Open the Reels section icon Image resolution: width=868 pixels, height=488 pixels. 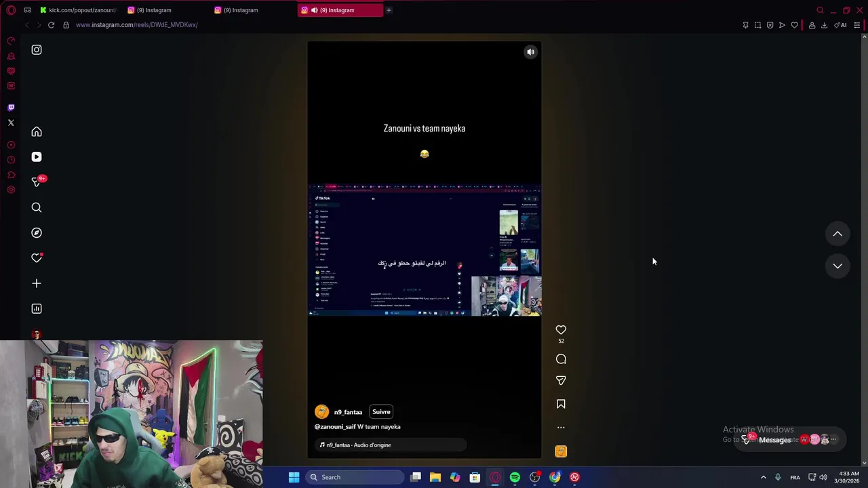37,157
